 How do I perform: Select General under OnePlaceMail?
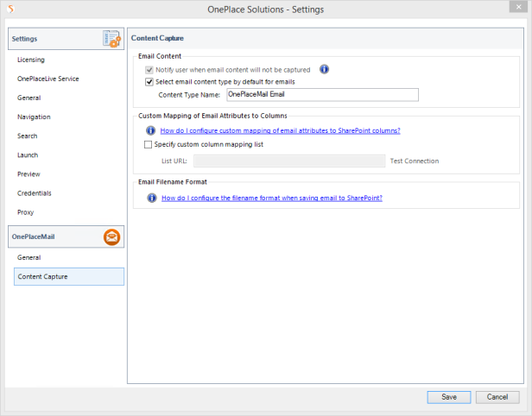(29, 257)
